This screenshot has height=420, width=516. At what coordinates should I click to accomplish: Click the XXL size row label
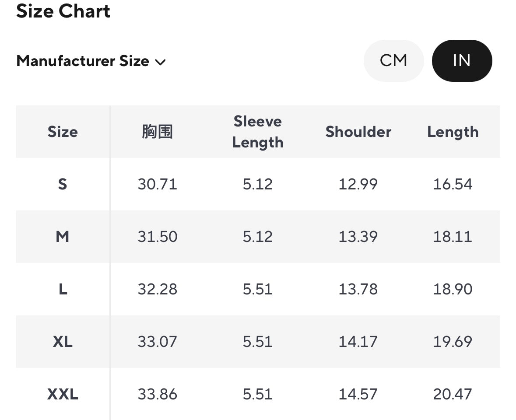(x=63, y=394)
